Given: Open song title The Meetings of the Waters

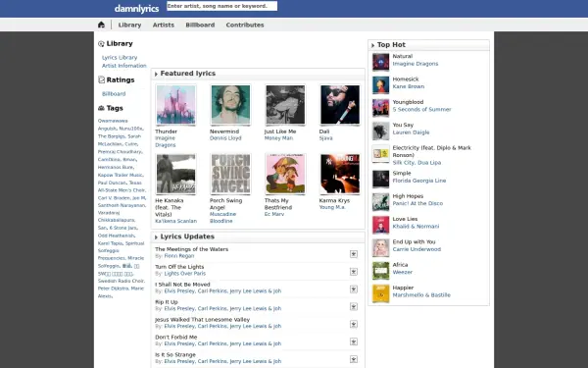Looking at the screenshot, I should click(192, 249).
